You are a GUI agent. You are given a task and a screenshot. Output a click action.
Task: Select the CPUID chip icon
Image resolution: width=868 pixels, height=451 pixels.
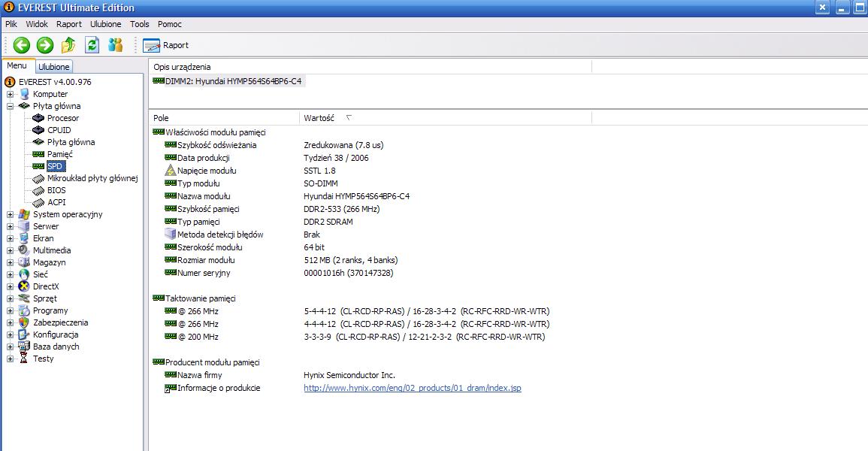pyautogui.click(x=38, y=130)
